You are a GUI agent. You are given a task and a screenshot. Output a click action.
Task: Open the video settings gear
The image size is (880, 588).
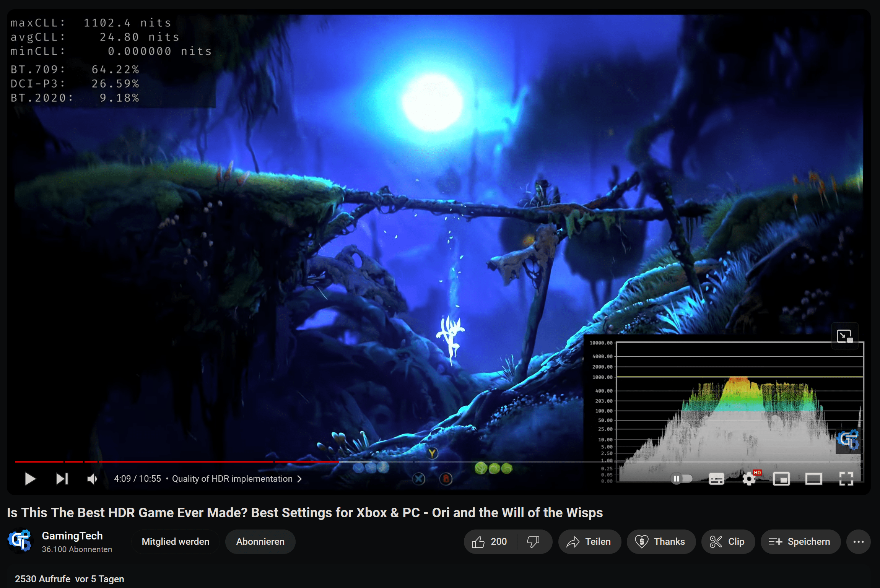point(749,479)
